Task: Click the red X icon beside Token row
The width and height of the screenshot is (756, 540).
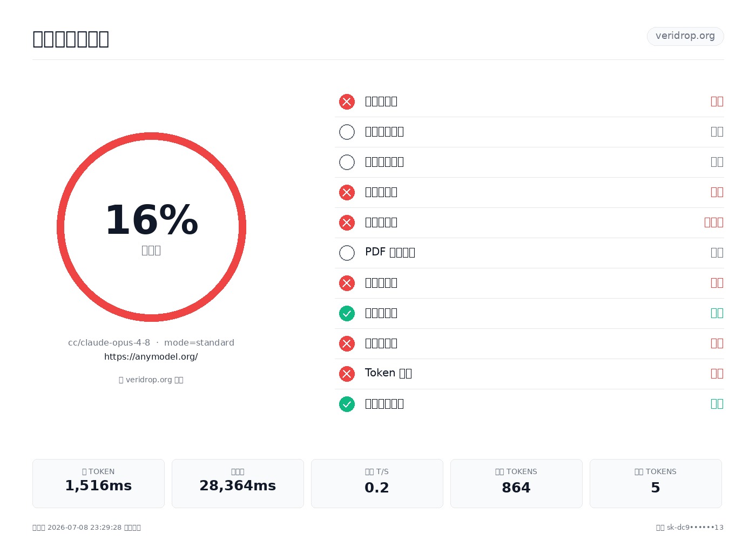Action: (347, 374)
